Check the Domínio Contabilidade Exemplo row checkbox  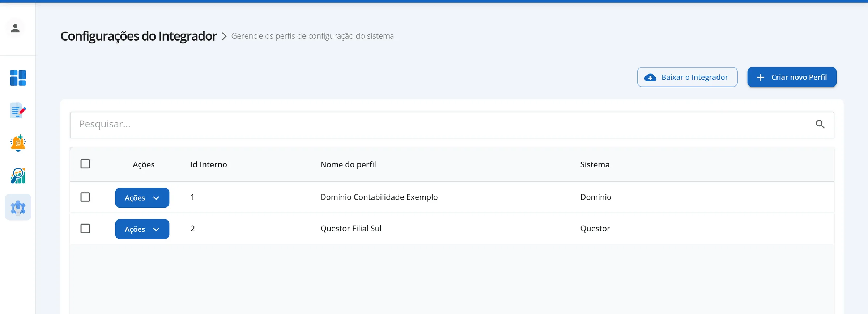[x=85, y=197]
